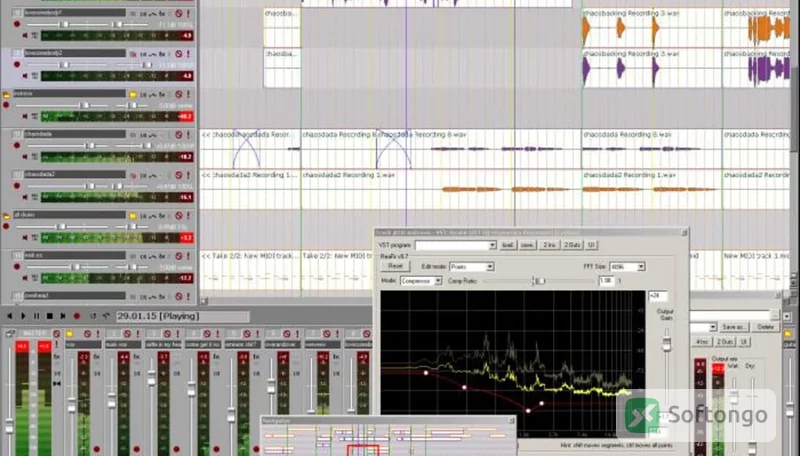Open the Mode Compressor dropdown

[x=421, y=281]
